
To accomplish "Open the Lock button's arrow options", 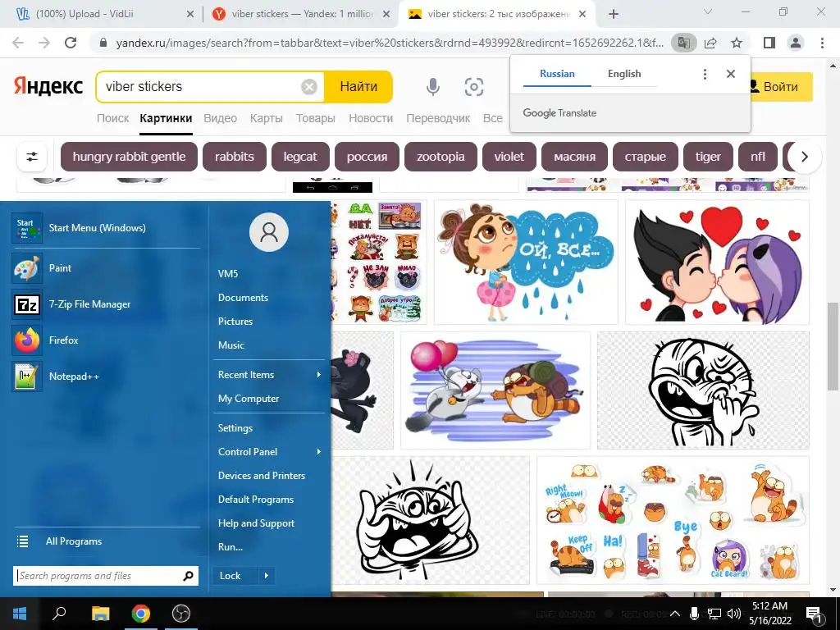I will (x=267, y=576).
